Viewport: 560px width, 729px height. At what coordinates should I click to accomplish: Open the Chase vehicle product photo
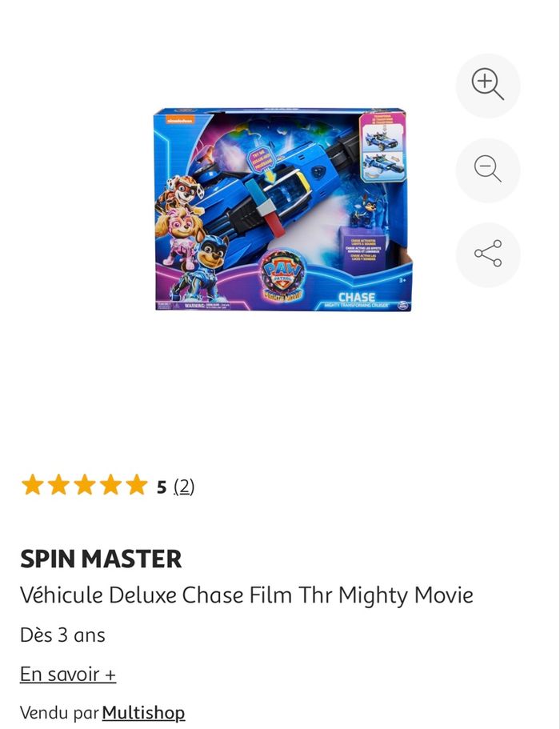coord(283,210)
